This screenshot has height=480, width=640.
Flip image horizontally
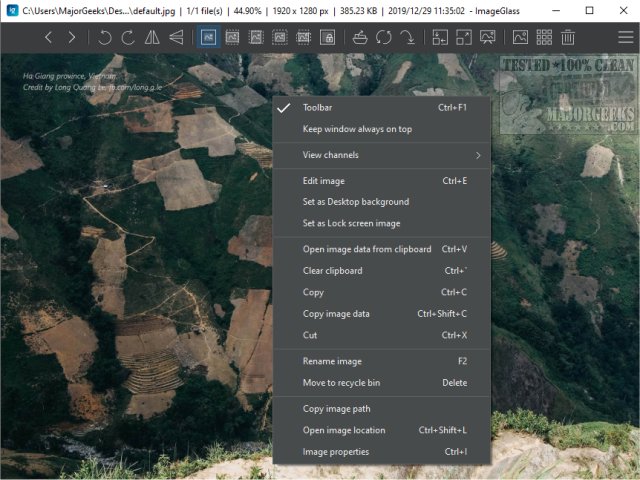(x=152, y=38)
